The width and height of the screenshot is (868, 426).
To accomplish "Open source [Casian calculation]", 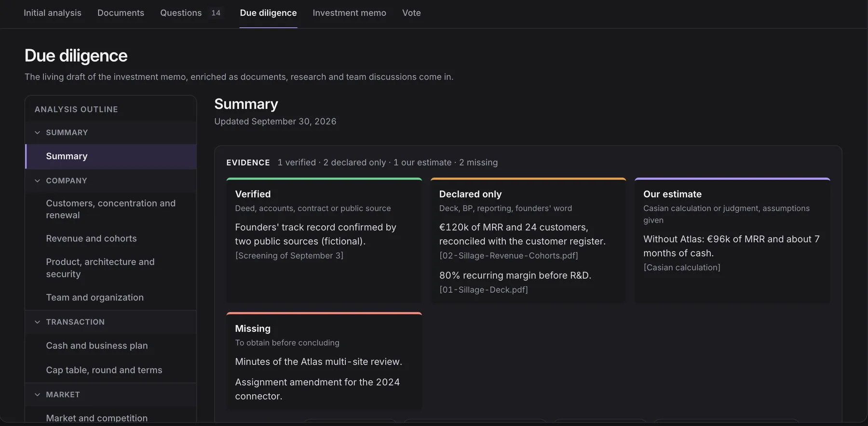I will pyautogui.click(x=682, y=268).
